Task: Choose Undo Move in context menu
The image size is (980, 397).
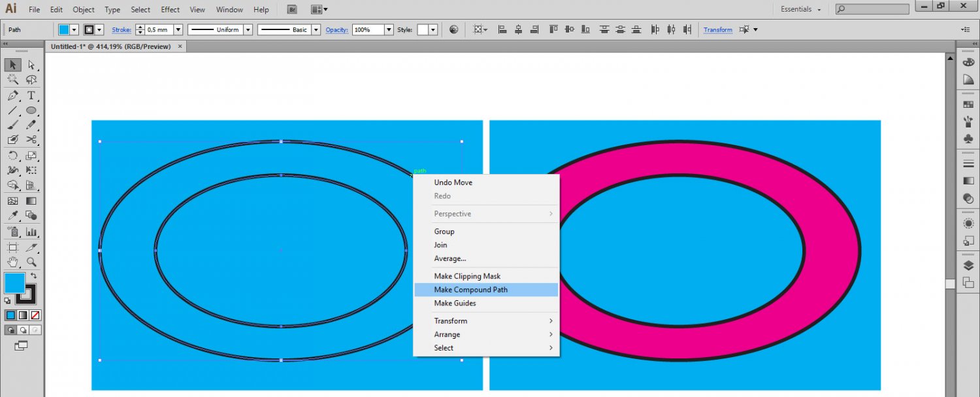Action: [x=486, y=182]
